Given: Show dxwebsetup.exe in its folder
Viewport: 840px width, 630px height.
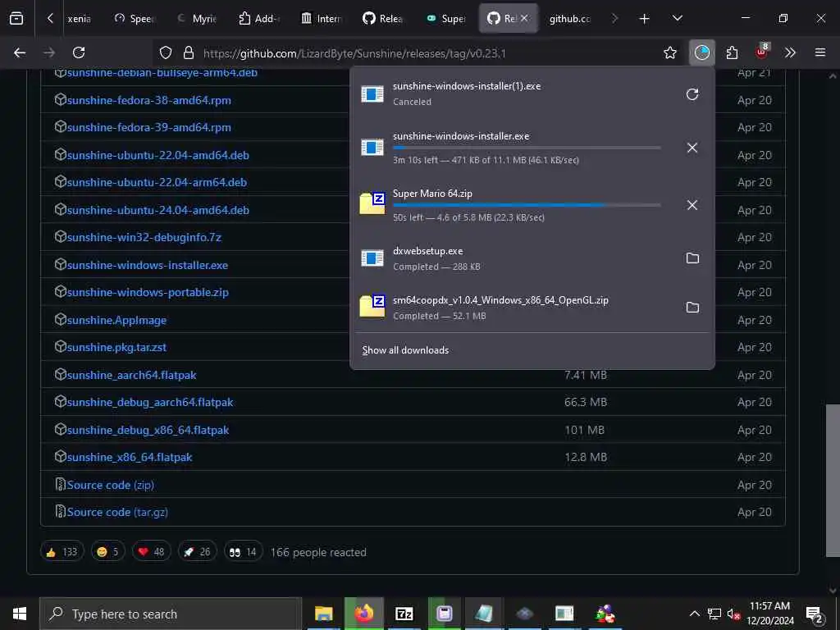Looking at the screenshot, I should tap(692, 258).
